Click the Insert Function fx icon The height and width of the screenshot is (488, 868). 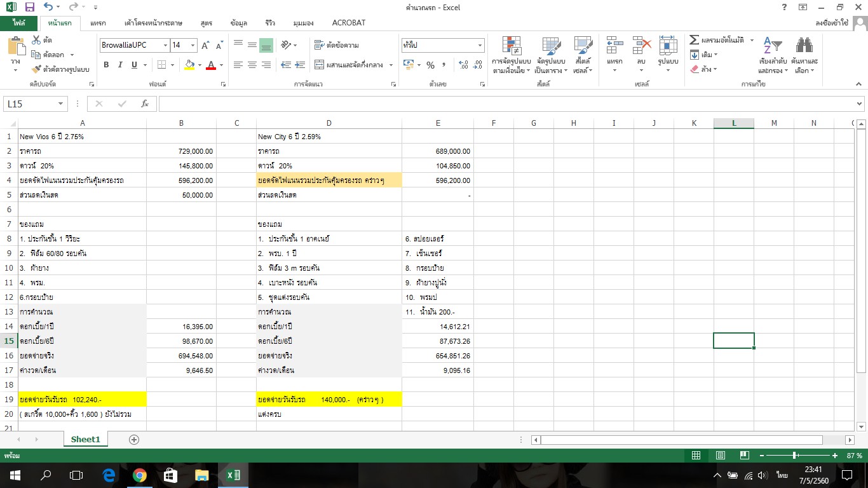pyautogui.click(x=145, y=104)
